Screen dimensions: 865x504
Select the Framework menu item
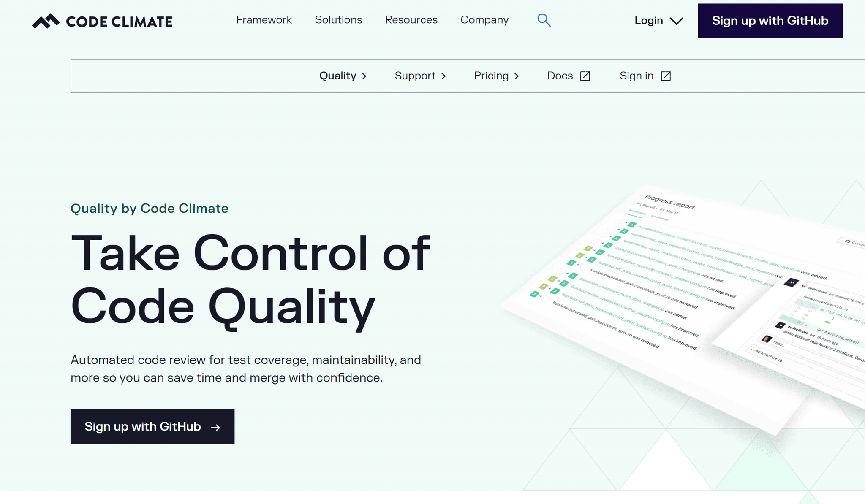pyautogui.click(x=264, y=20)
